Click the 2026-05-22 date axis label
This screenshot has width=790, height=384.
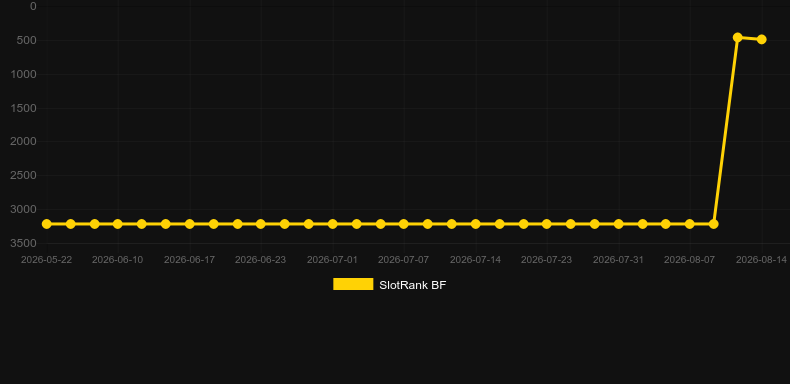46,260
